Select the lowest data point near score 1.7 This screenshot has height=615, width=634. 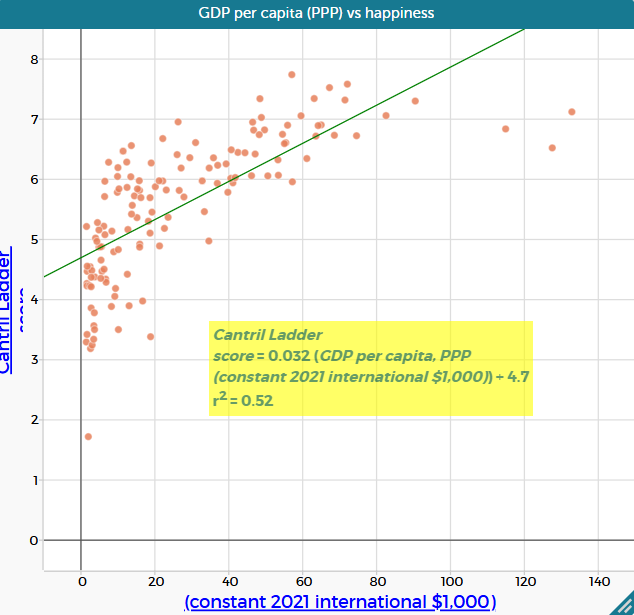[x=88, y=437]
